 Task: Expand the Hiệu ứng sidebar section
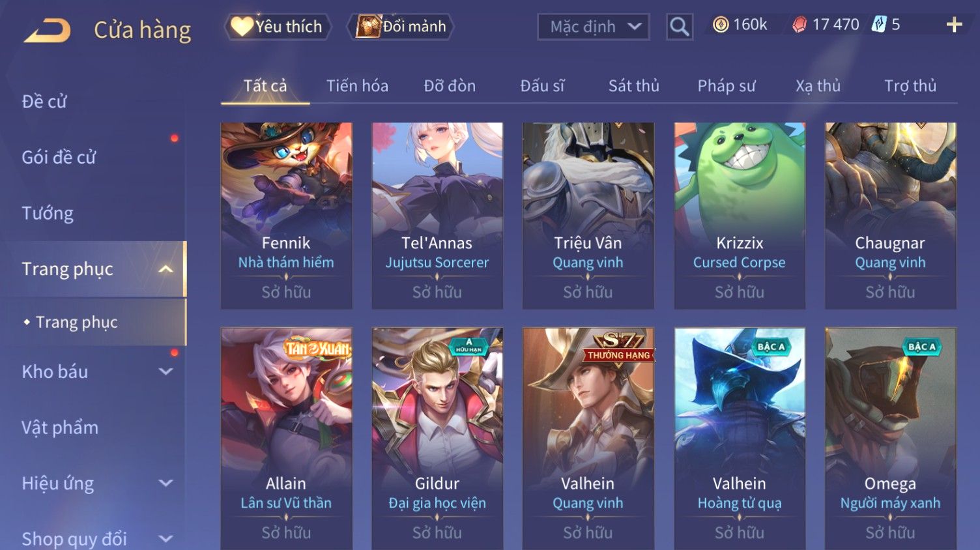[x=166, y=483]
